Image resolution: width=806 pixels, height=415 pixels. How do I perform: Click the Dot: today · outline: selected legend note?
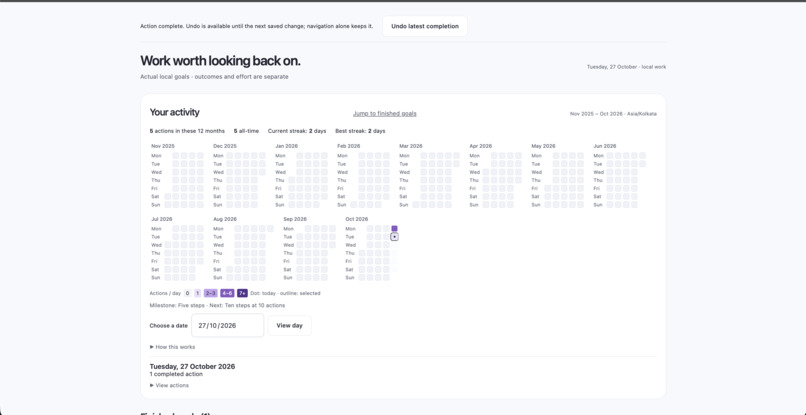pos(285,293)
